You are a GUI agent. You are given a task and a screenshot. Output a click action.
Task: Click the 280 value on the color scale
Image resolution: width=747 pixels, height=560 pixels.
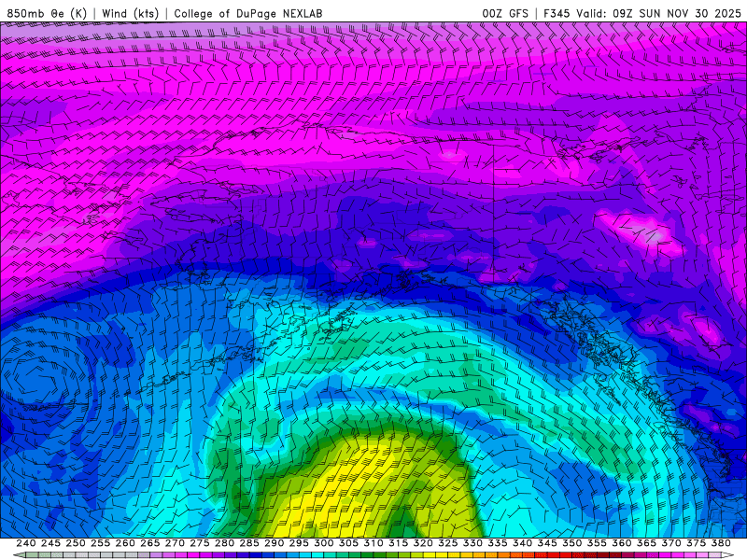224,543
